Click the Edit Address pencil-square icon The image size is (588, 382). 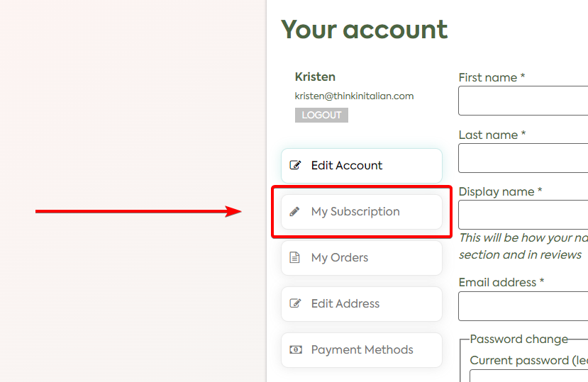[295, 303]
